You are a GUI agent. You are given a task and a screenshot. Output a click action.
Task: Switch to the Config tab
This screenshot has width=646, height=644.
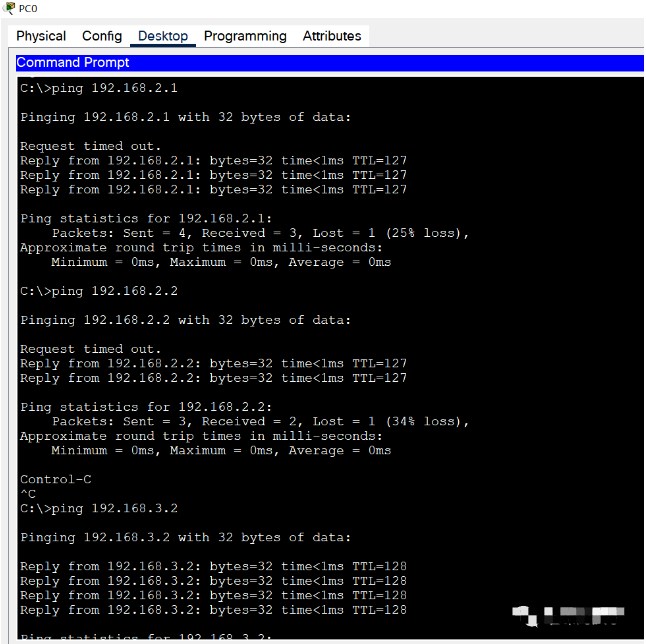pyautogui.click(x=102, y=36)
